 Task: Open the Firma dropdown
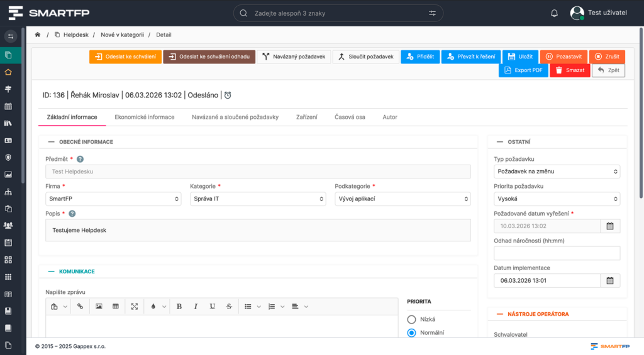coord(113,199)
